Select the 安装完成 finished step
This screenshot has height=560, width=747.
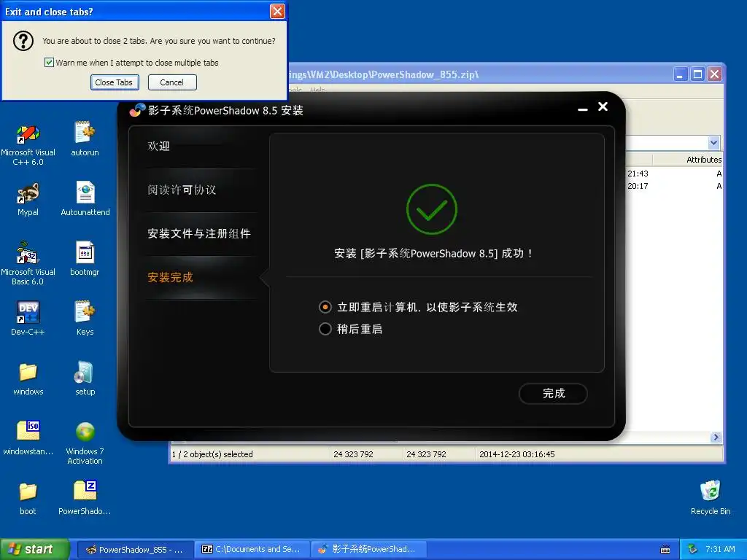[x=170, y=278]
